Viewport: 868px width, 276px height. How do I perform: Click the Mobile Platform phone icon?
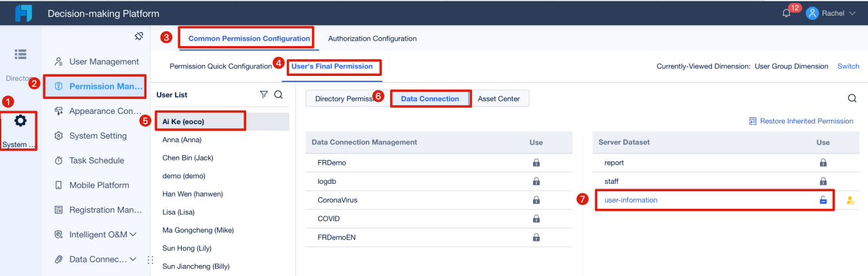pyautogui.click(x=58, y=185)
